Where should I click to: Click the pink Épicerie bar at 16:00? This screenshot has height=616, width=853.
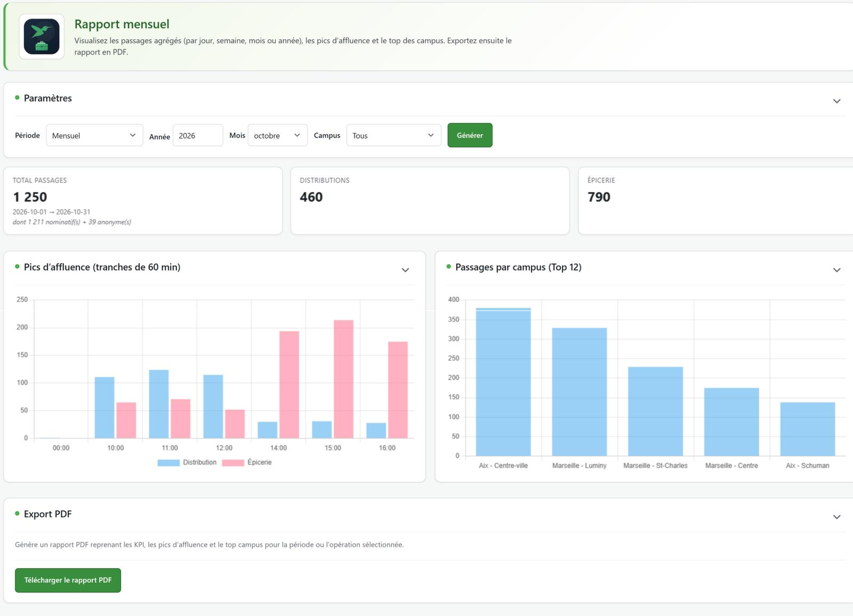click(x=398, y=390)
